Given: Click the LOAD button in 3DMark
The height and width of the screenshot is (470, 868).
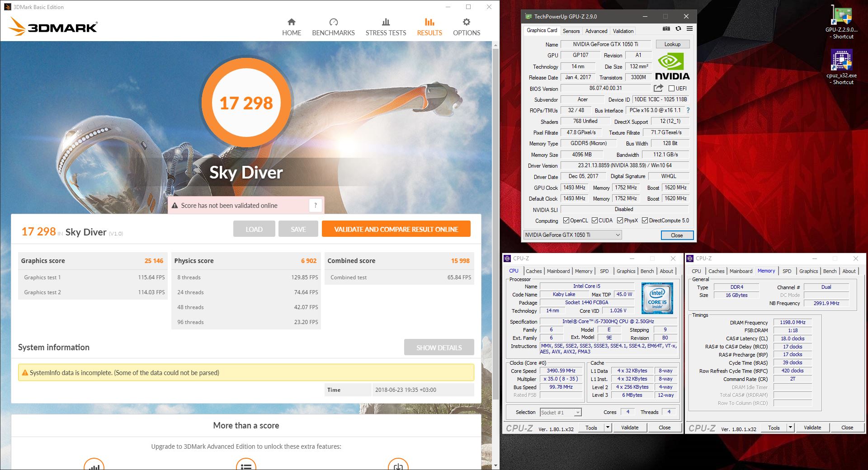Looking at the screenshot, I should click(x=254, y=229).
